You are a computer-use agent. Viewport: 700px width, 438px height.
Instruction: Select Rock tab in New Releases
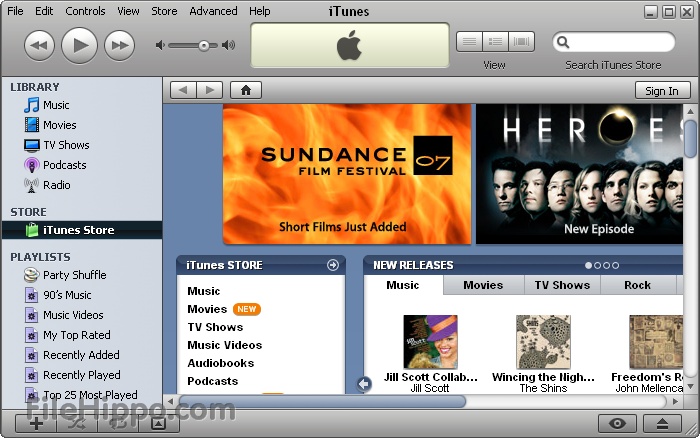coord(638,285)
